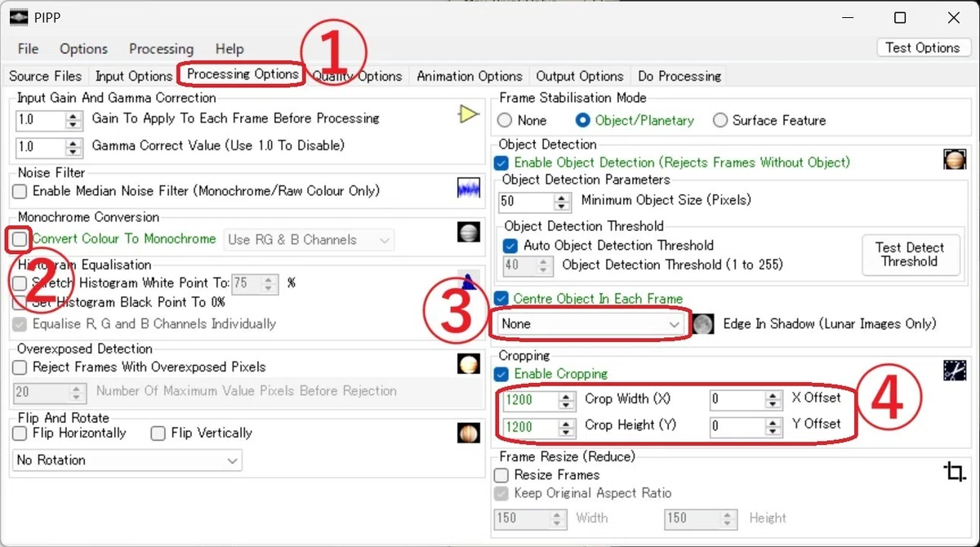Click the grey sphere monochrome icon
The image size is (980, 547).
[x=468, y=233]
